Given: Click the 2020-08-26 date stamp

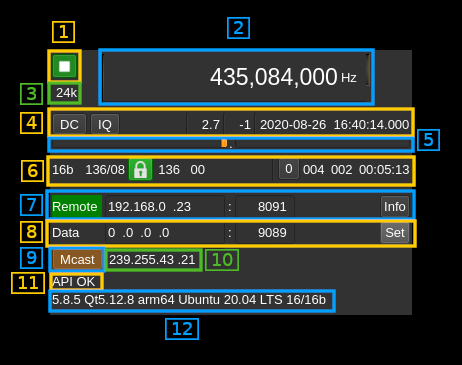Looking at the screenshot, I should click(x=293, y=125).
